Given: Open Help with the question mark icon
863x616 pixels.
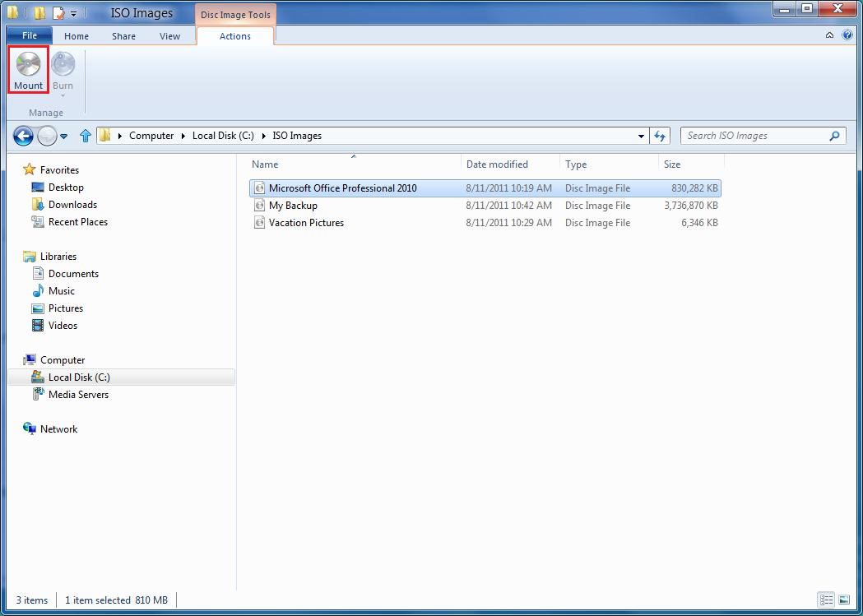Looking at the screenshot, I should [x=848, y=35].
